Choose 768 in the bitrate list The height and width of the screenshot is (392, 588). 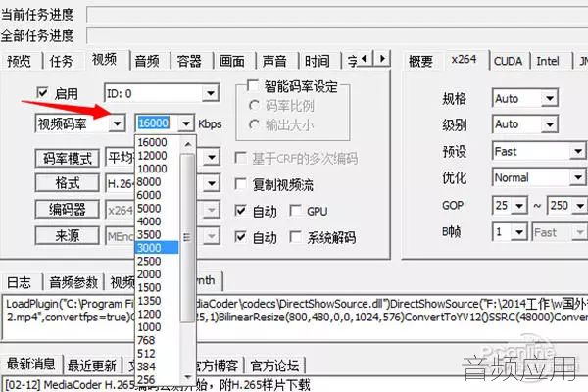(157, 340)
